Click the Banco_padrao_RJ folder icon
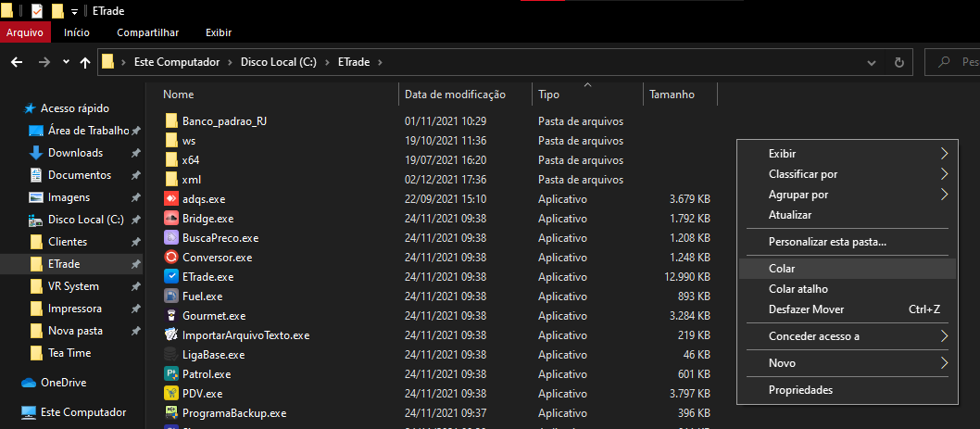This screenshot has width=980, height=429. coord(172,120)
